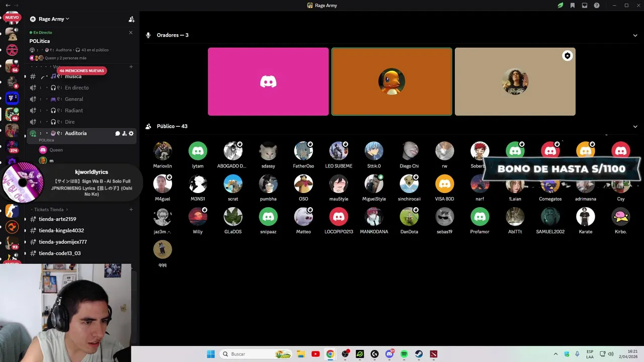Click the taskbar Buscar search box
644x362 pixels.
(x=257, y=354)
